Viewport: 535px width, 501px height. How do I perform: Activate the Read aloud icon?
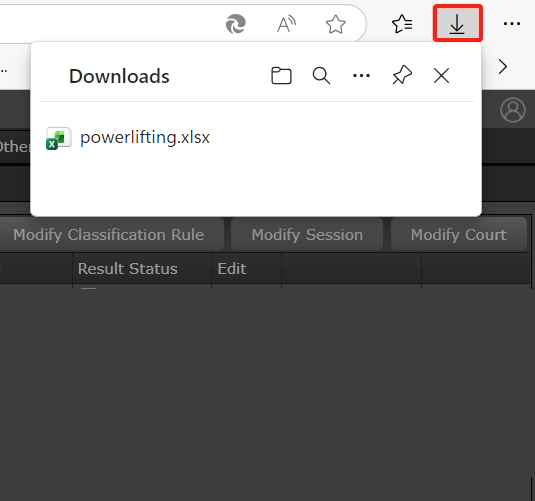(x=286, y=24)
